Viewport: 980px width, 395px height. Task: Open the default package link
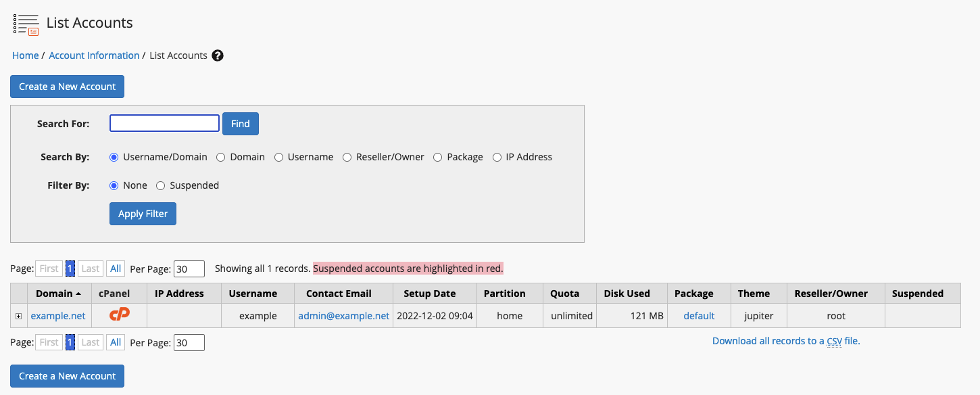[699, 316]
